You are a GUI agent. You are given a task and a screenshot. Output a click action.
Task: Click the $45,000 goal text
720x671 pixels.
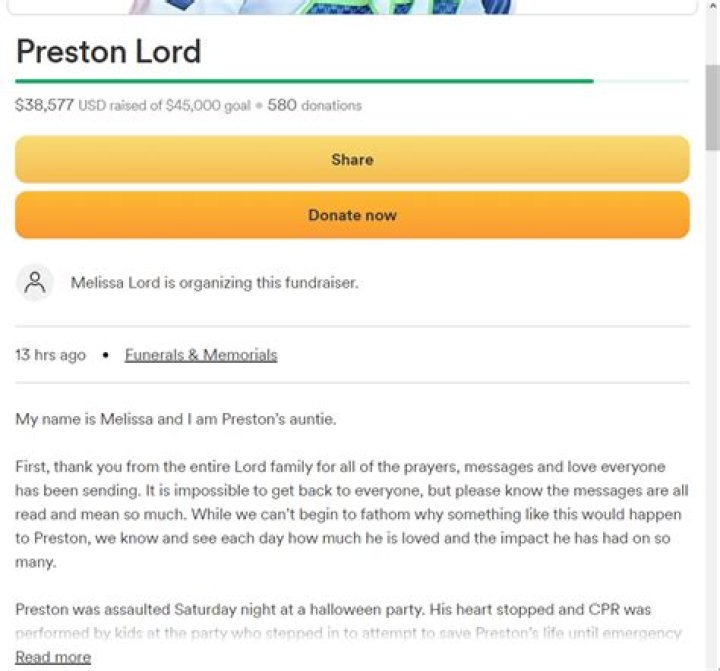click(209, 105)
